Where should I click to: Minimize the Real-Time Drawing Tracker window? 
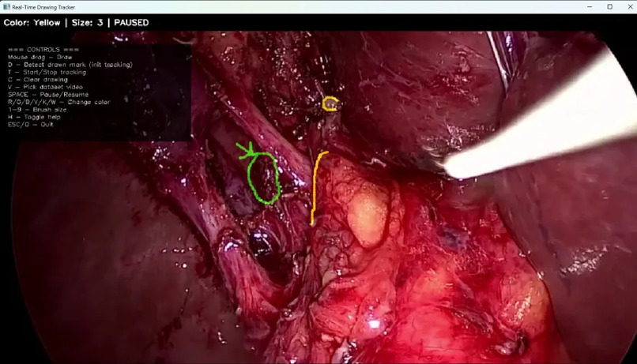pos(590,7)
